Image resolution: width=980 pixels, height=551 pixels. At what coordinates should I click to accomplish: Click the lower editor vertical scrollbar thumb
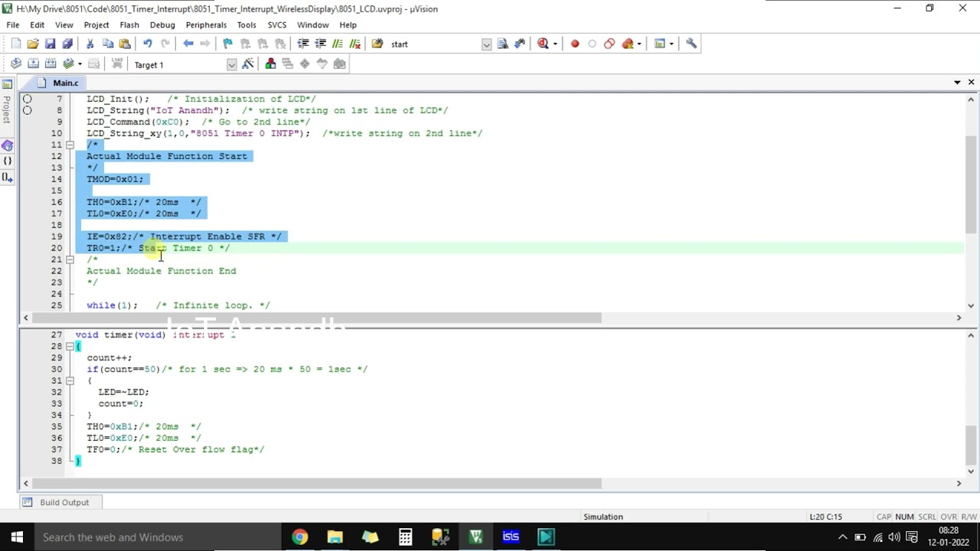click(x=971, y=445)
